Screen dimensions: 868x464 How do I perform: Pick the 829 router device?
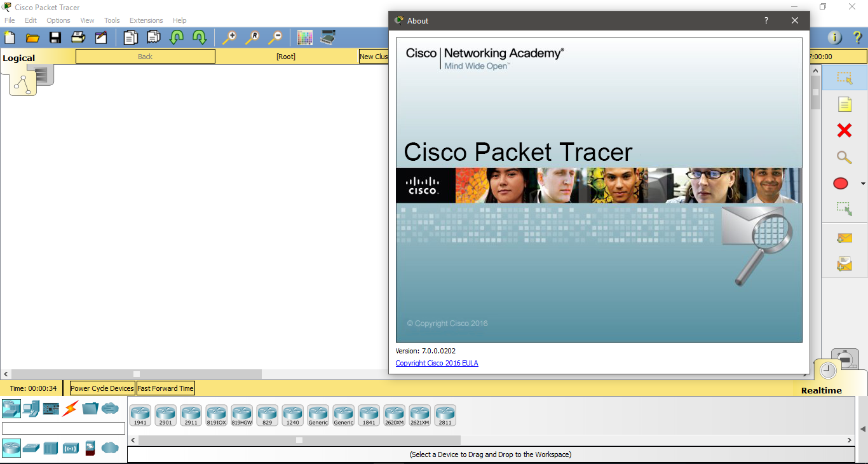(x=268, y=415)
